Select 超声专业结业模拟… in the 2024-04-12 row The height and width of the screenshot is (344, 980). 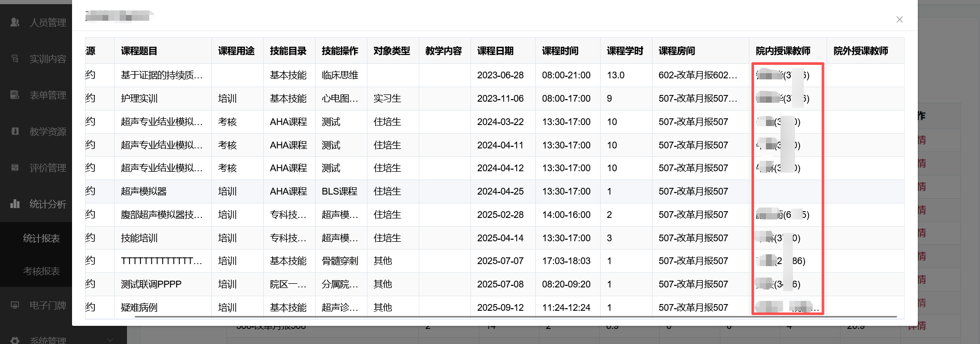point(162,168)
